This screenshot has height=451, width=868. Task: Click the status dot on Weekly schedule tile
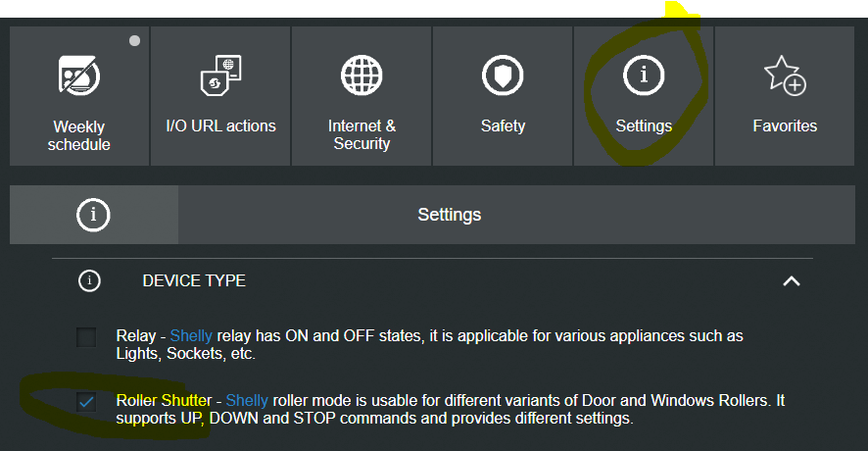coord(134,41)
